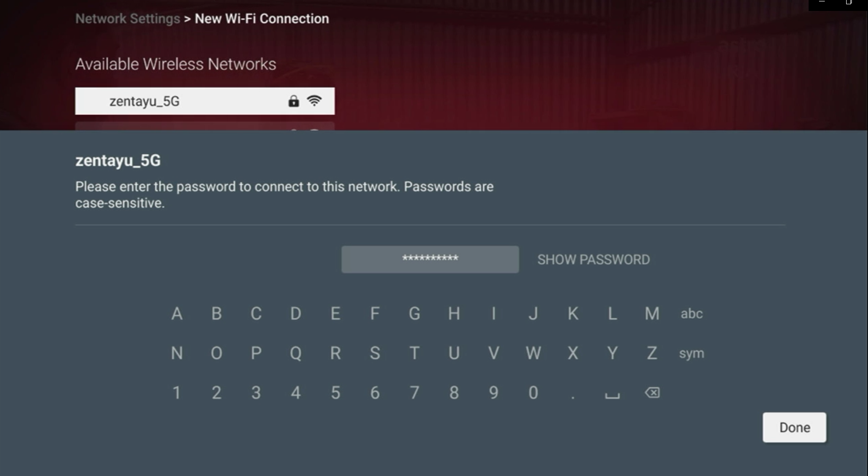Select the zentayu_5G network entry
This screenshot has width=868, height=476.
pyautogui.click(x=205, y=101)
